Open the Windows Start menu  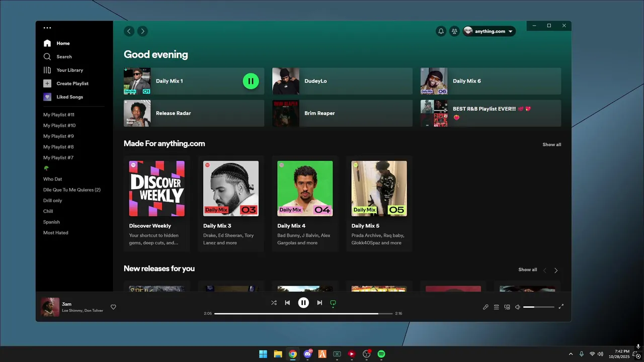tap(263, 354)
